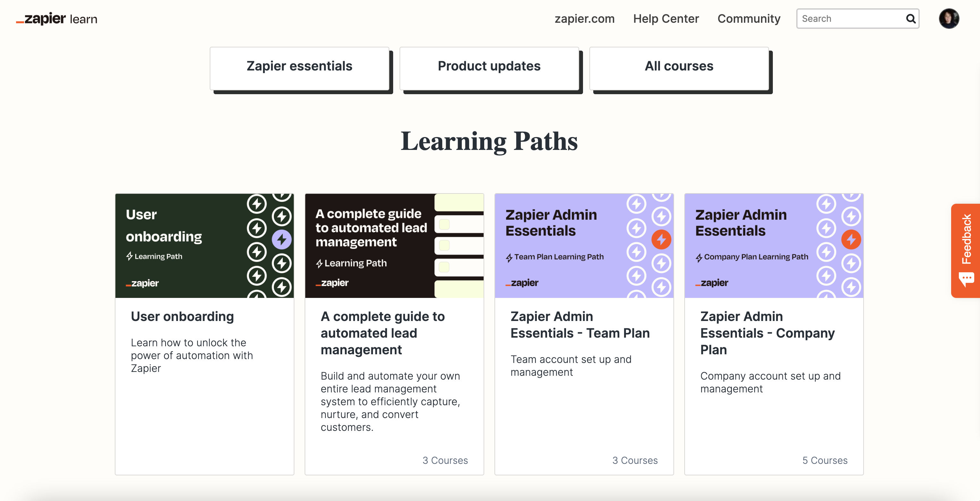Go to zapier.com link
980x501 pixels.
click(584, 19)
